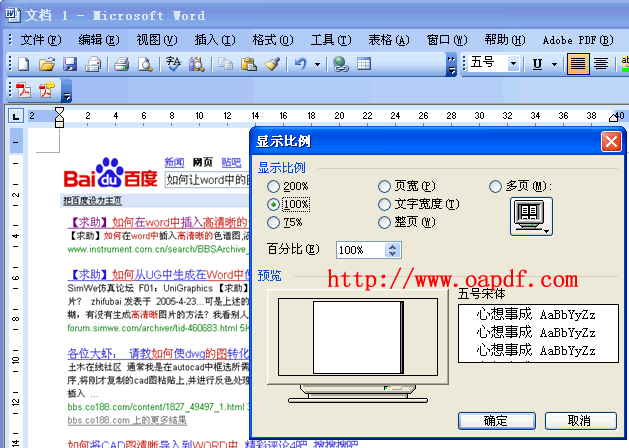Click the 把百度设为主页 link
629x448 pixels.
coord(92,201)
